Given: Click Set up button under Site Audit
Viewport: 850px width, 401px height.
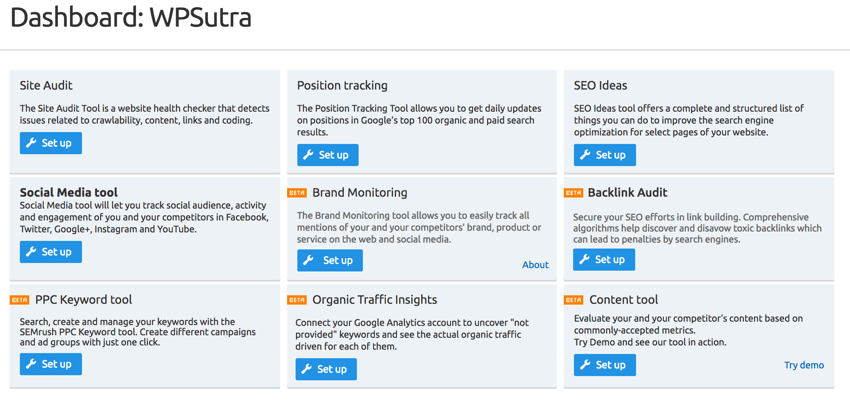Looking at the screenshot, I should pos(51,143).
